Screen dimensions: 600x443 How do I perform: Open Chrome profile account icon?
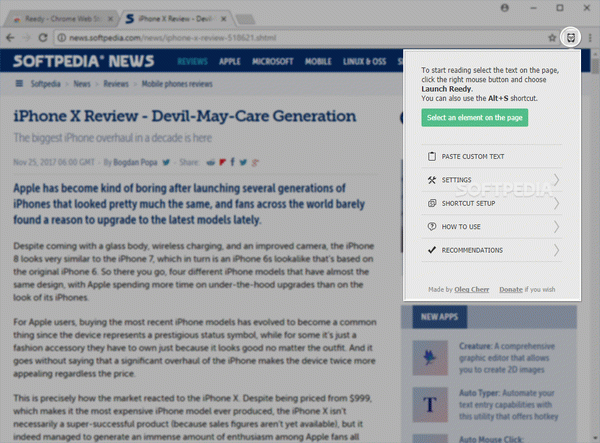click(505, 8)
